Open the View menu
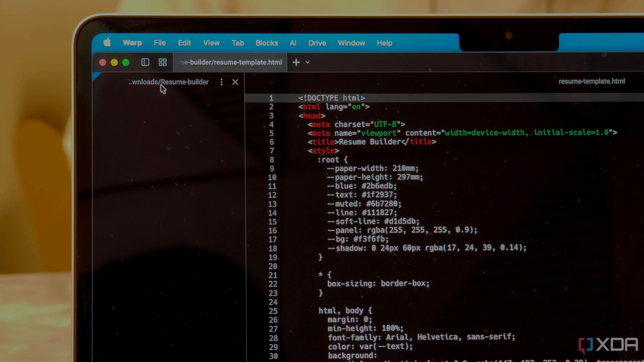Screen dimensions: 644x362 pos(211,43)
